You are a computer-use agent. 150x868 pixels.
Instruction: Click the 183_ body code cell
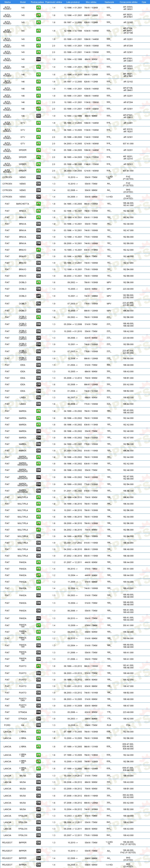click(x=109, y=204)
